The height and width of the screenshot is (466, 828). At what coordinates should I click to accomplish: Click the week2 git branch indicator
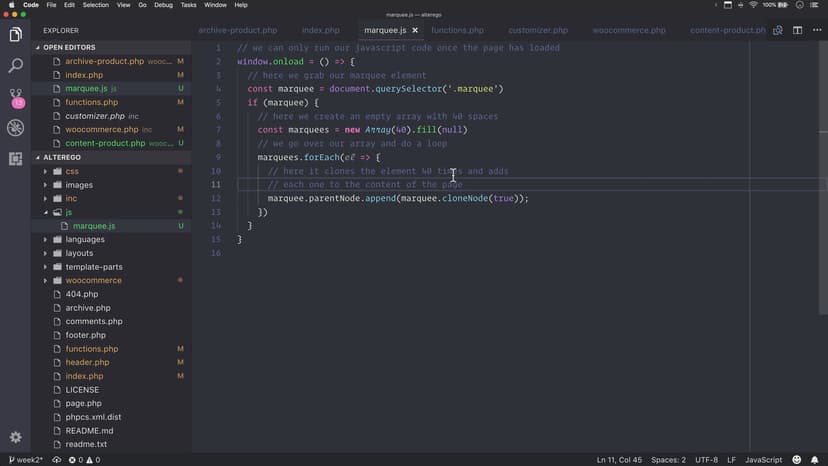point(23,460)
